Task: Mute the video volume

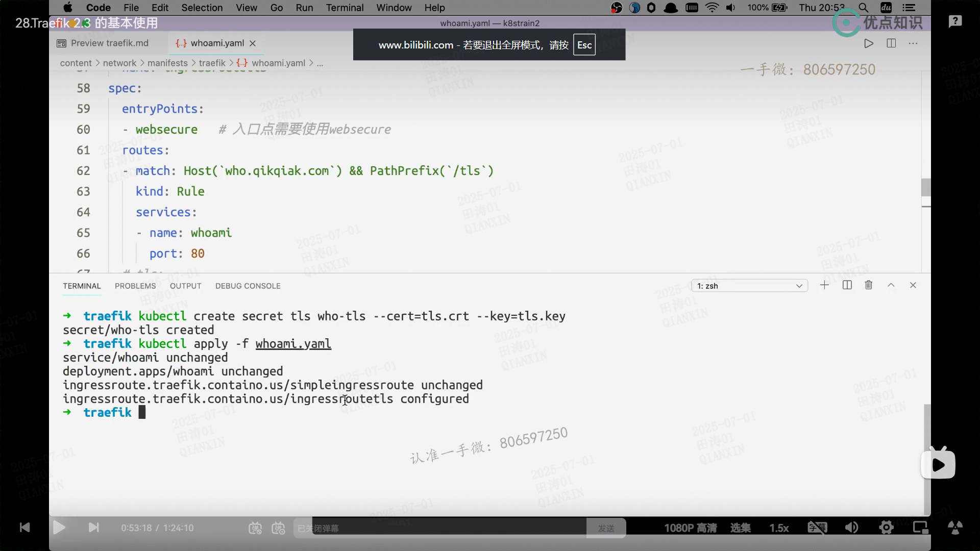Action: click(x=851, y=528)
